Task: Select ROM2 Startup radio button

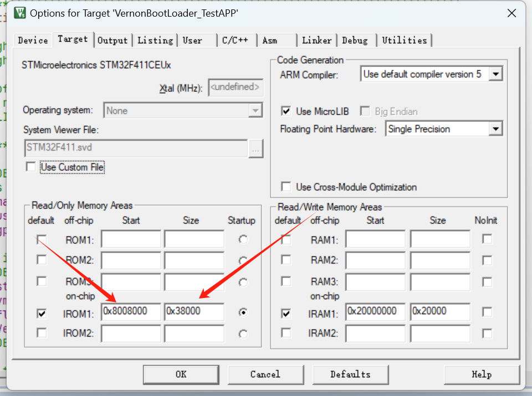Action: pyautogui.click(x=243, y=261)
